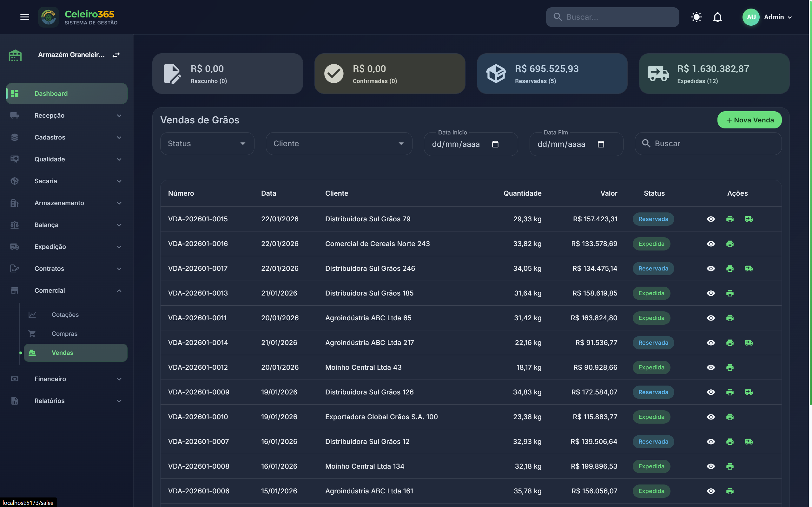Go to Compras in the sidebar
Viewport: 812px width, 507px height.
point(64,334)
